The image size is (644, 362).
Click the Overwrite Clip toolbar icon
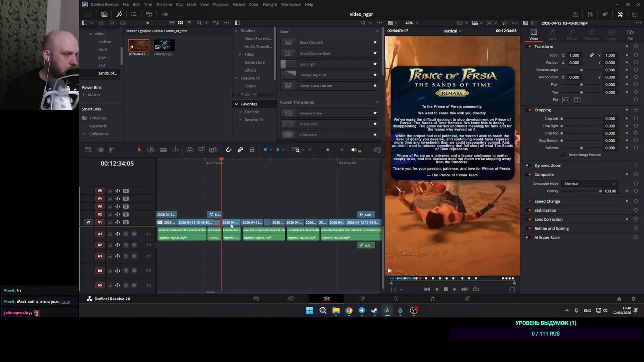tap(202, 150)
